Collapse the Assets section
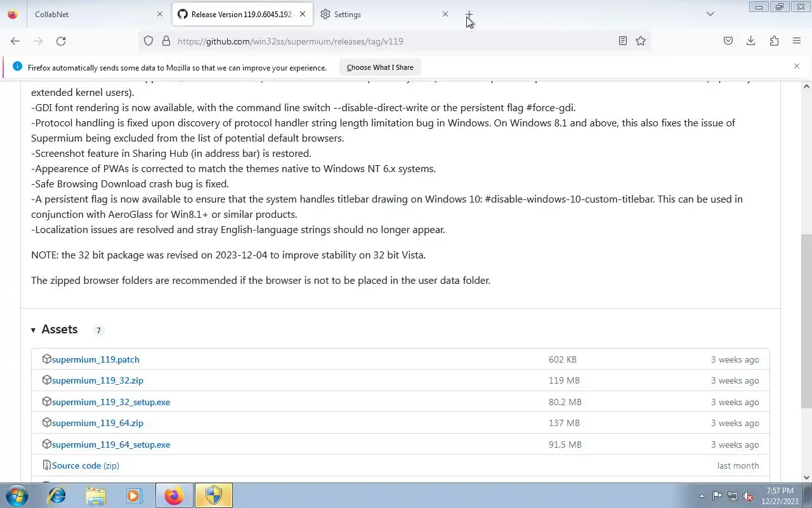This screenshot has height=508, width=812. click(55, 330)
